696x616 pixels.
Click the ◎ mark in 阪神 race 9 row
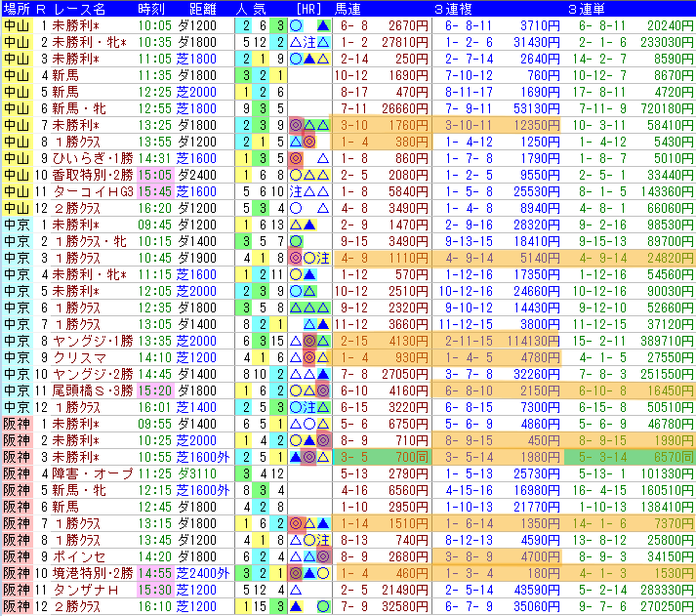point(323,556)
